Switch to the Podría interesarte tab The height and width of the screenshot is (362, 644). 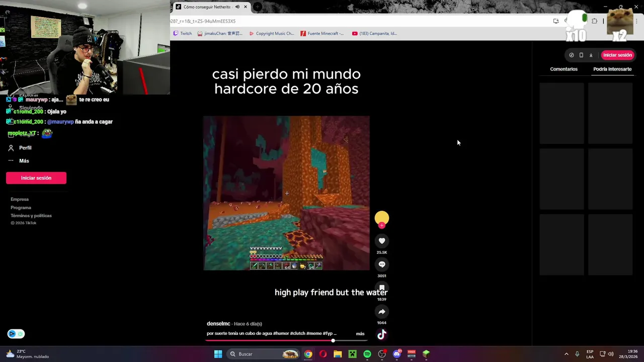612,69
